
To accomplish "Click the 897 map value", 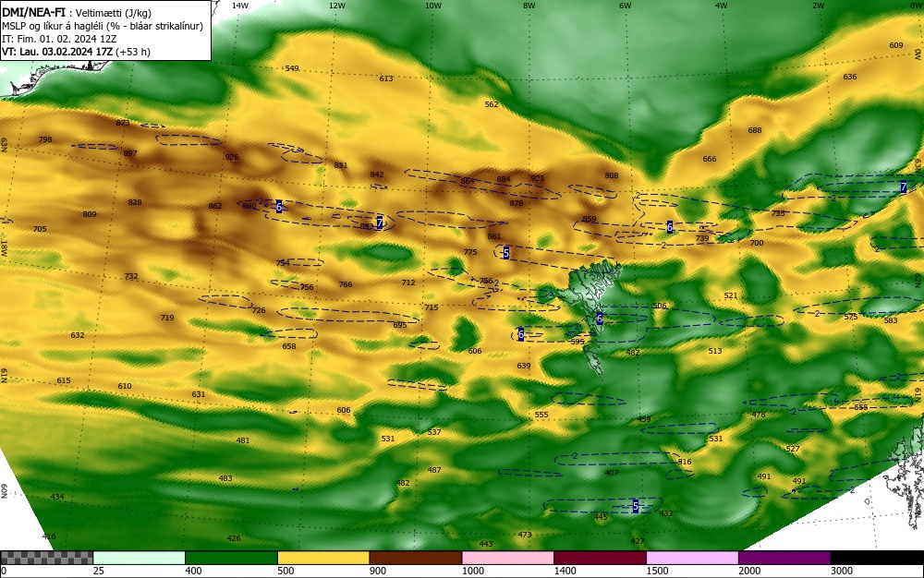I will tap(130, 153).
